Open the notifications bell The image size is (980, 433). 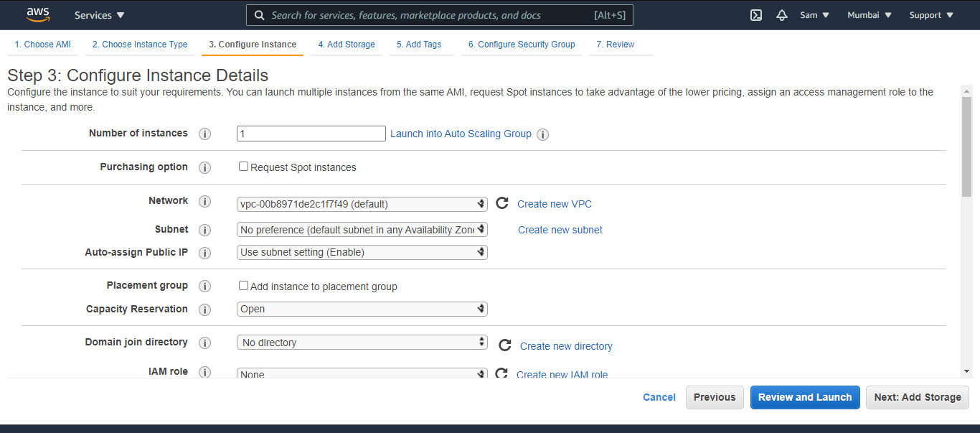click(781, 14)
